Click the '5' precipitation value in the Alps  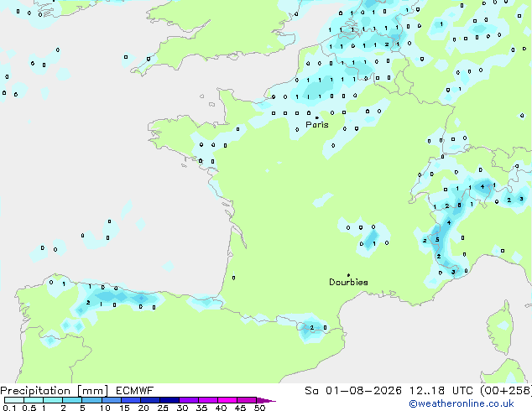[437, 239]
